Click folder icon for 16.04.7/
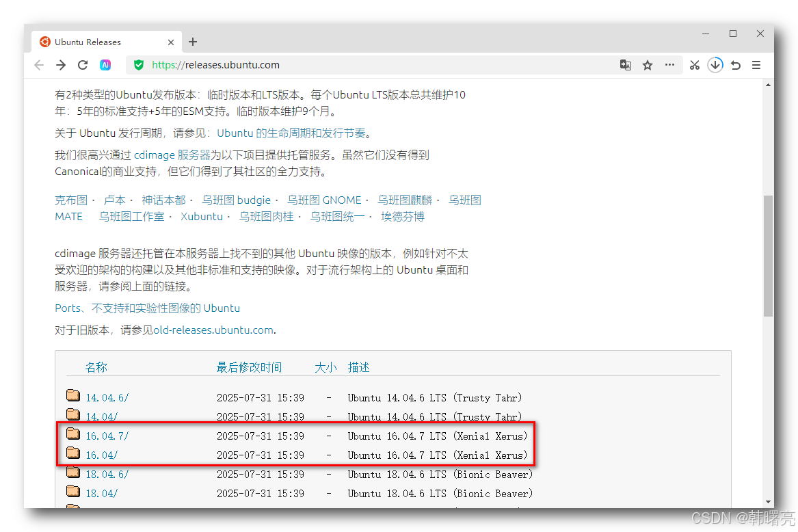This screenshot has width=798, height=532. pyautogui.click(x=73, y=434)
